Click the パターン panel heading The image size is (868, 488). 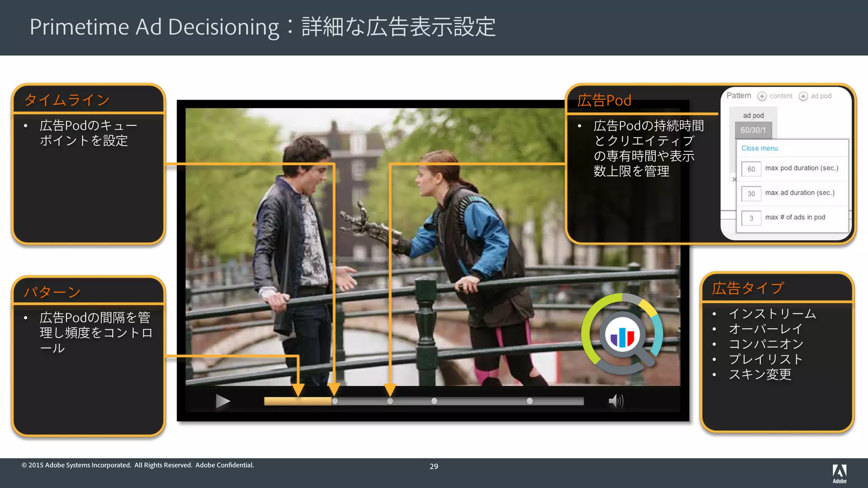point(52,292)
